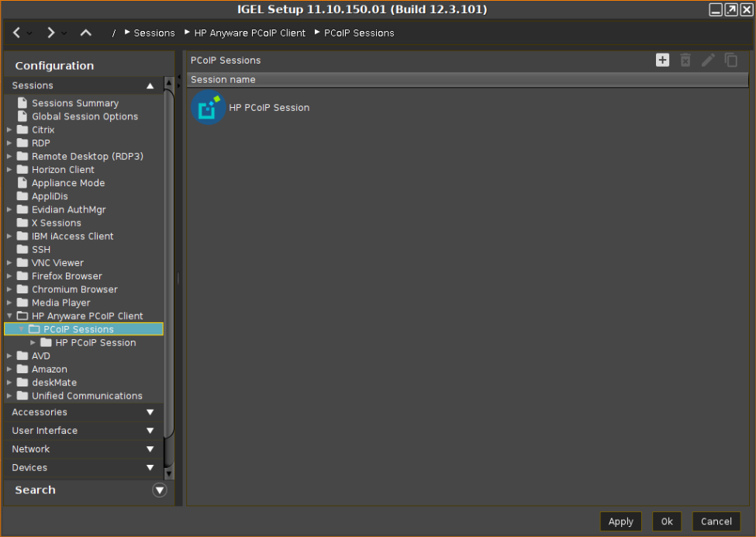Click the delete session trash icon
This screenshot has height=537, width=756.
click(x=685, y=61)
